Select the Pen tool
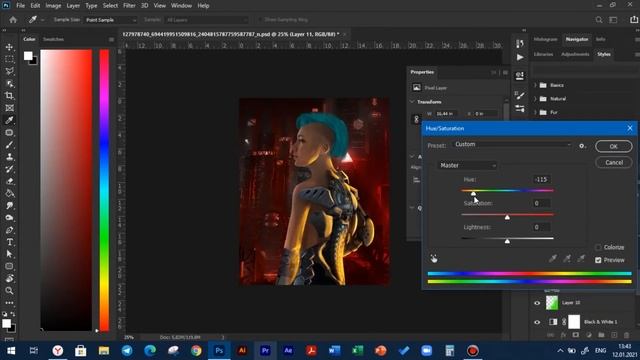 [9, 230]
